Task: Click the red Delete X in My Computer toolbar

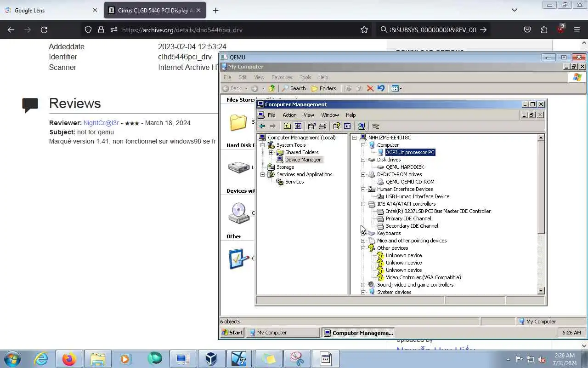Action: pos(370,88)
